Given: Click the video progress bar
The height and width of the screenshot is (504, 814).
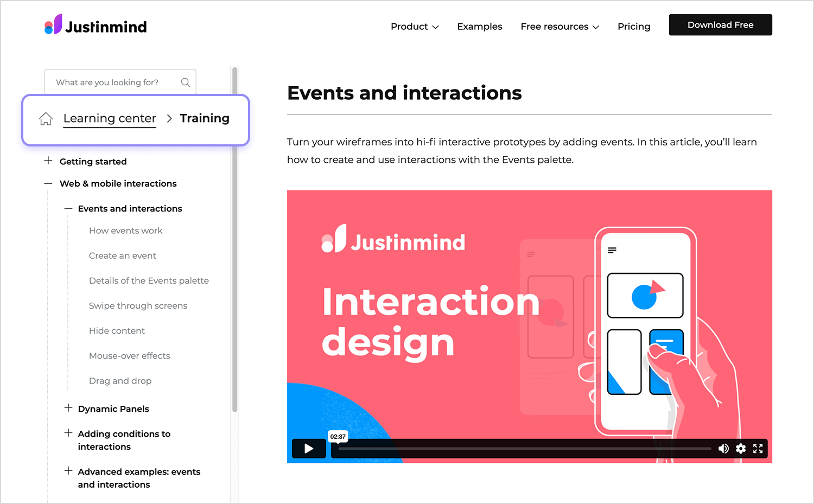Looking at the screenshot, I should point(524,449).
